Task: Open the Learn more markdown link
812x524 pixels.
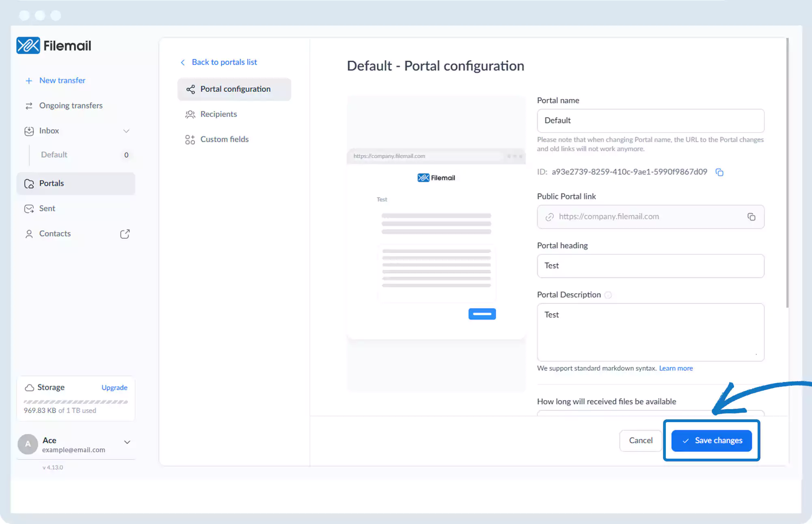Action: (x=676, y=368)
